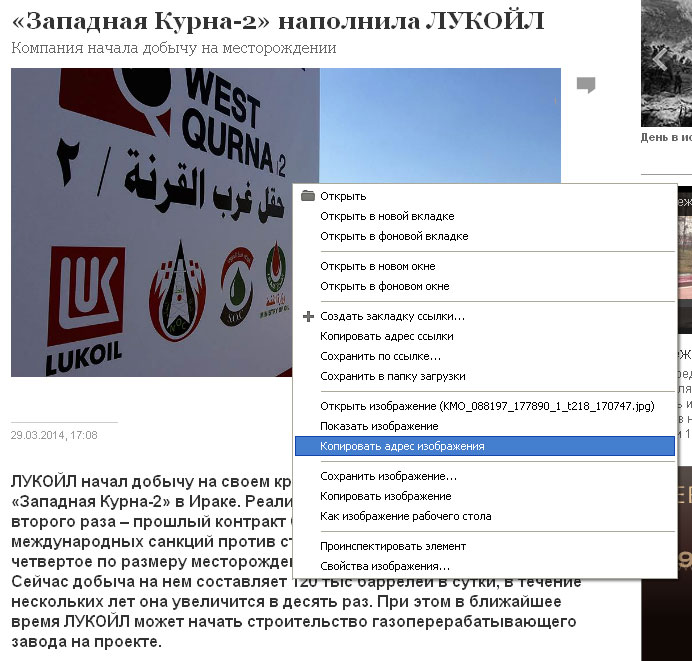Viewport: 692px width, 661px height.
Task: Click the date 29.03.2014, 17:08
Action: 54,435
